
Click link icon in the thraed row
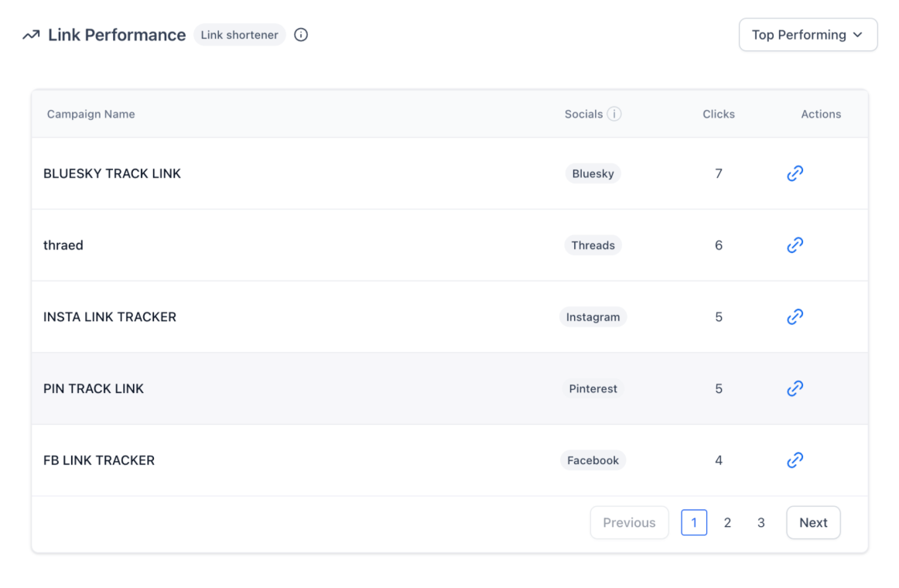point(795,245)
